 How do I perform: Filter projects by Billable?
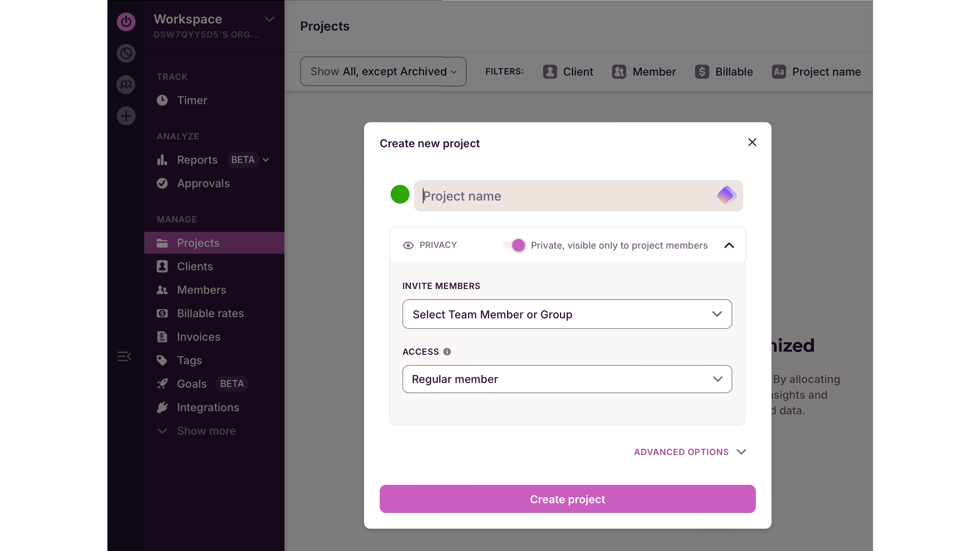(724, 72)
